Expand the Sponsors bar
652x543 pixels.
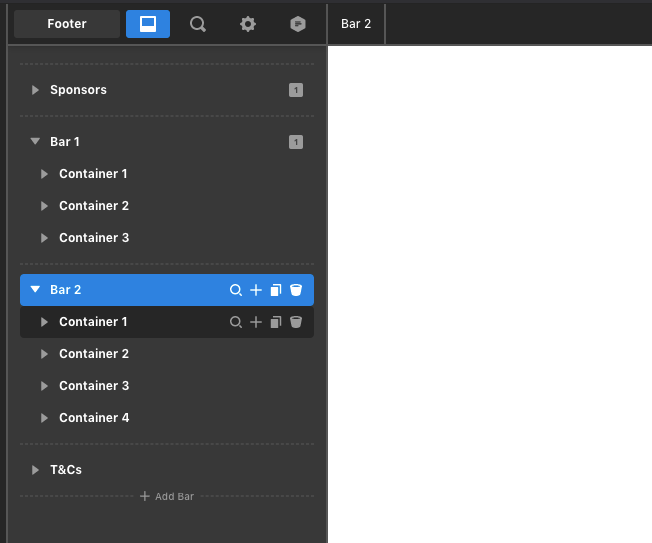(x=35, y=90)
